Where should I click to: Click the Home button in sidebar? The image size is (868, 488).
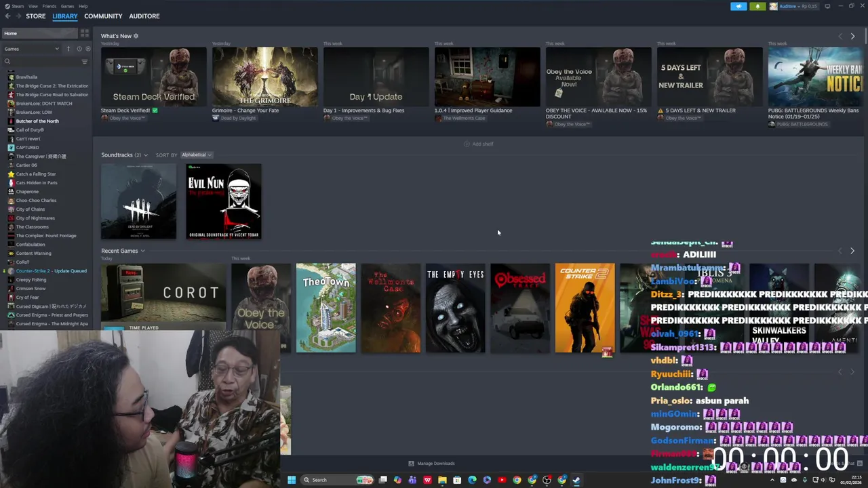click(40, 33)
